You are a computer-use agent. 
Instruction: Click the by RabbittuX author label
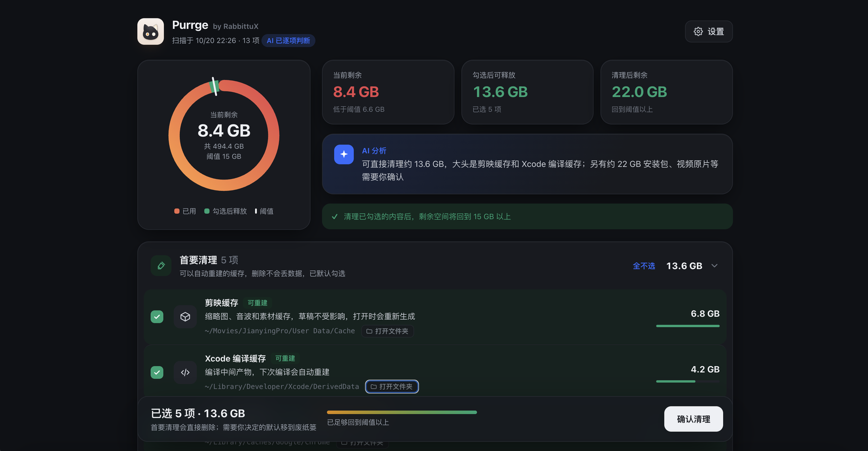(235, 26)
